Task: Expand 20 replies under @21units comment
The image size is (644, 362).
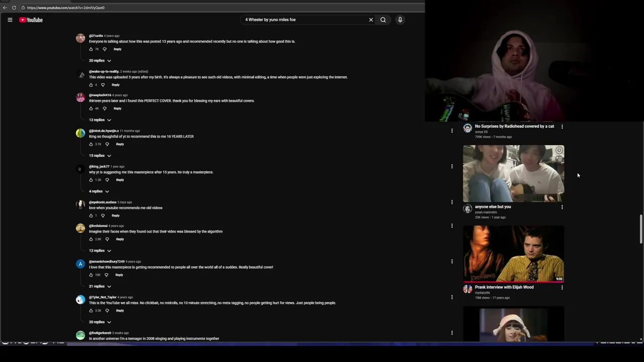Action: click(x=100, y=60)
